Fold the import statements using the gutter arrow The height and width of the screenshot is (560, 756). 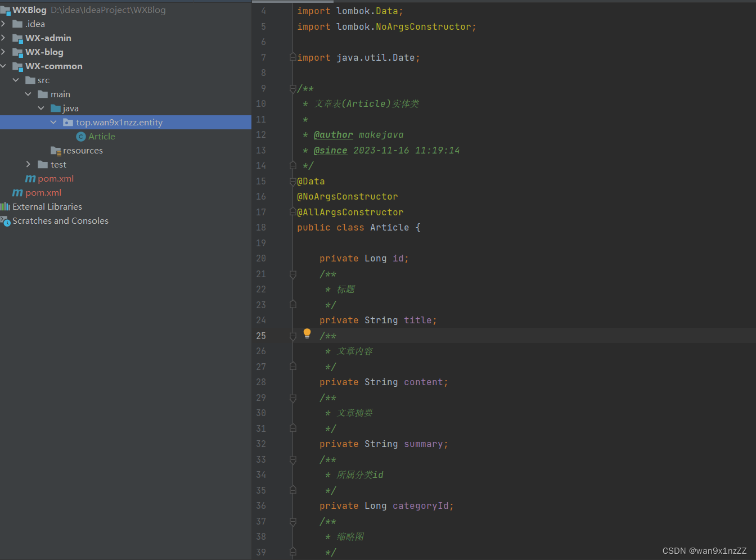coord(292,56)
